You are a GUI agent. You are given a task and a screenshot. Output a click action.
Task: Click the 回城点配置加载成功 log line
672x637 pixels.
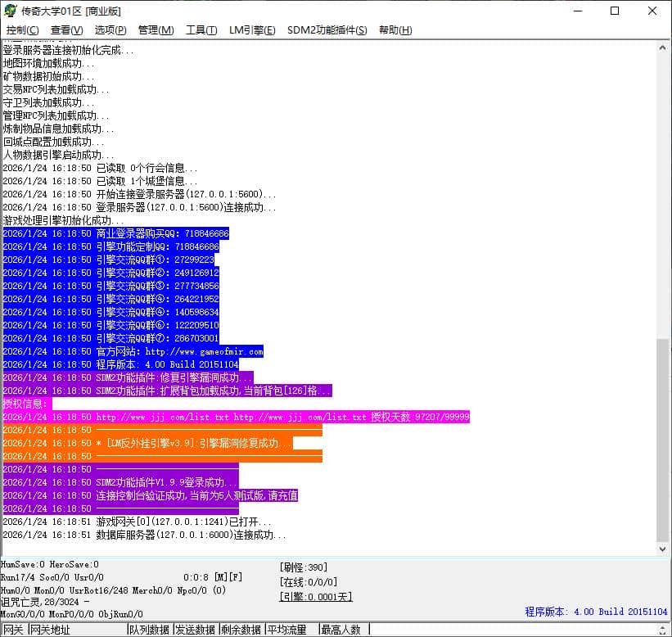click(53, 142)
